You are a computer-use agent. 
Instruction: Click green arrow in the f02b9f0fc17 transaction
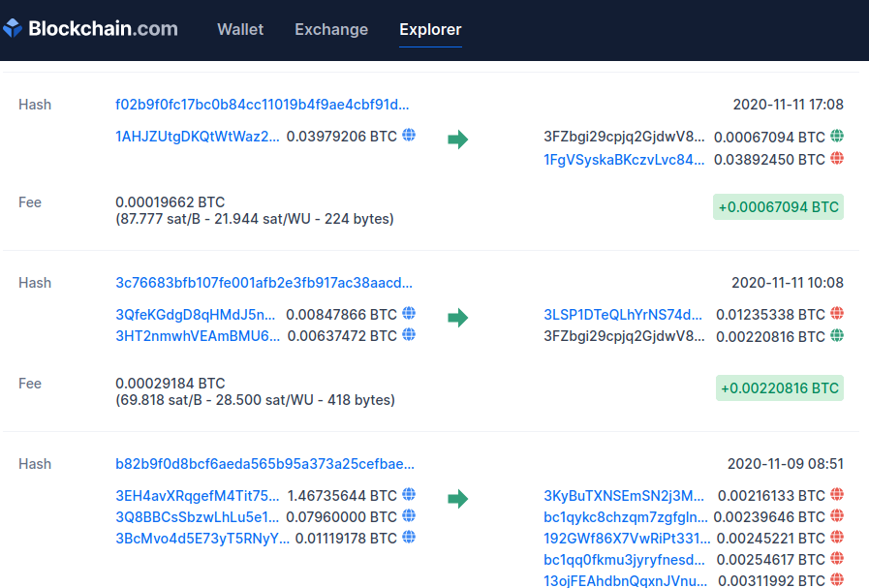tap(457, 140)
